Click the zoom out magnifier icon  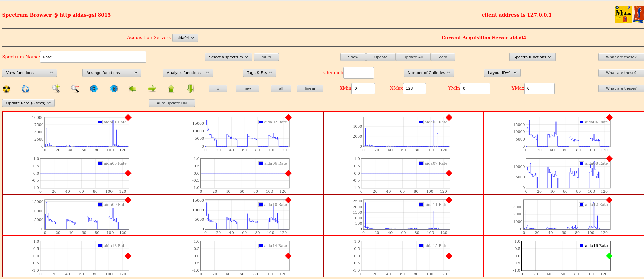point(75,89)
